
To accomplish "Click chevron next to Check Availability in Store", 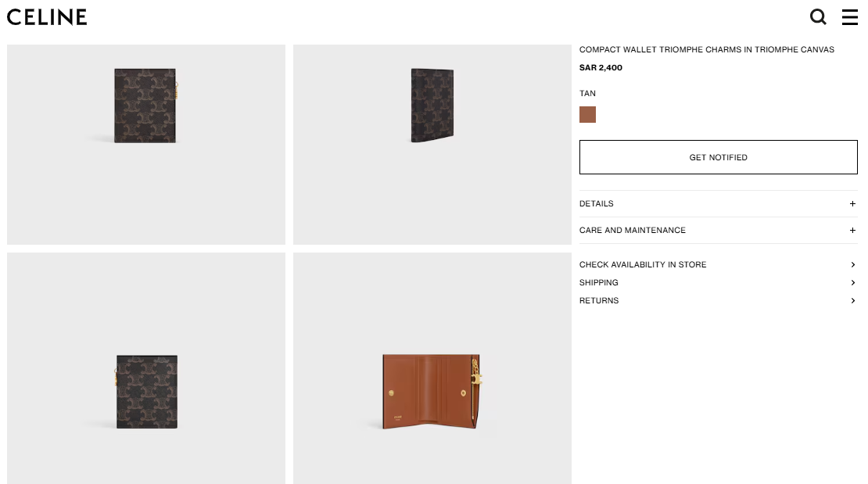I will [853, 265].
